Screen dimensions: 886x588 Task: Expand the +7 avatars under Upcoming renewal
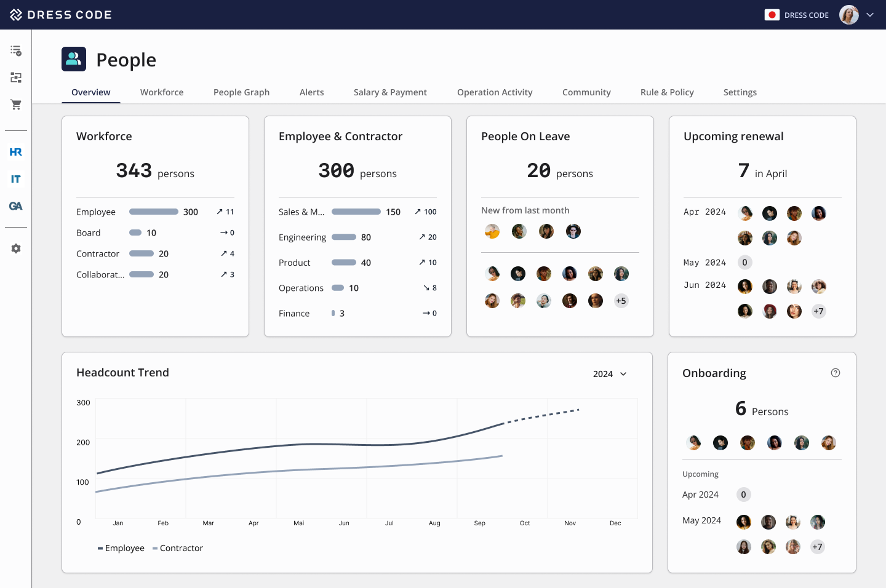point(818,311)
